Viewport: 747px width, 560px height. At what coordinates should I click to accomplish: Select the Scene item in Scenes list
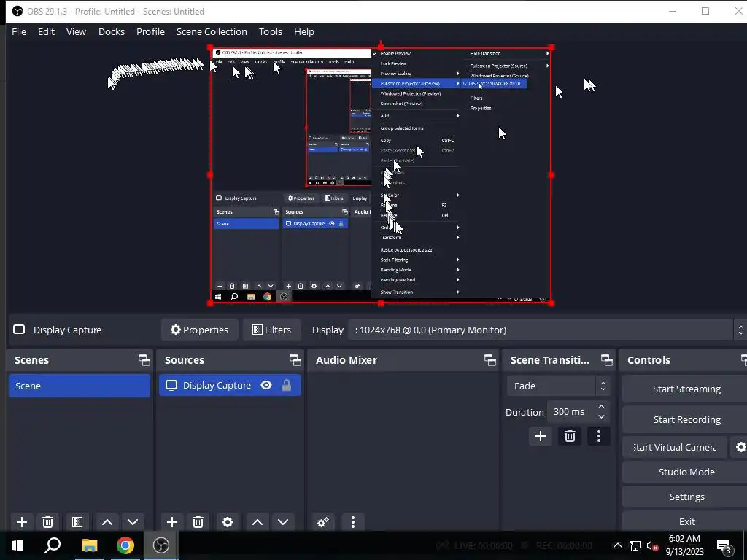(79, 386)
